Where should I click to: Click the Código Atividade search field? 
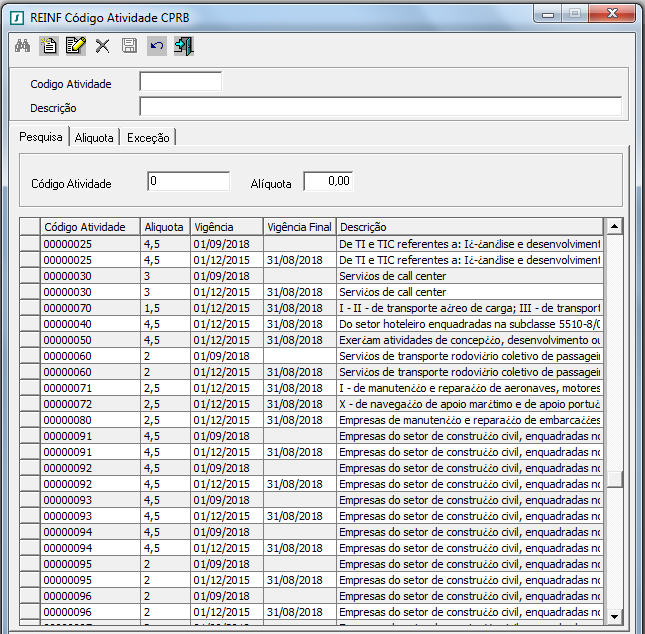point(188,182)
